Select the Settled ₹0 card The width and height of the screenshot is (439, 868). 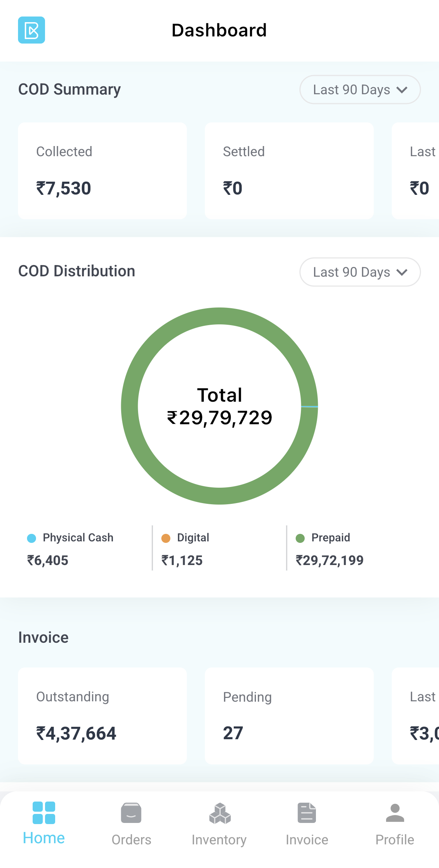click(289, 171)
